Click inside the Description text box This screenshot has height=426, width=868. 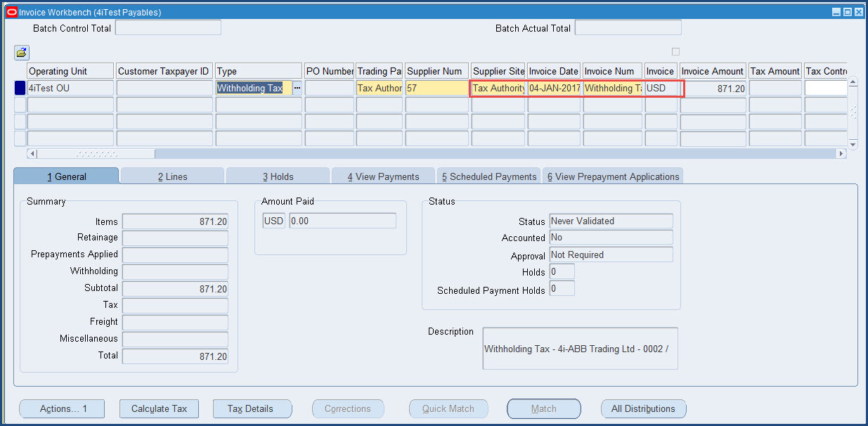pyautogui.click(x=579, y=348)
